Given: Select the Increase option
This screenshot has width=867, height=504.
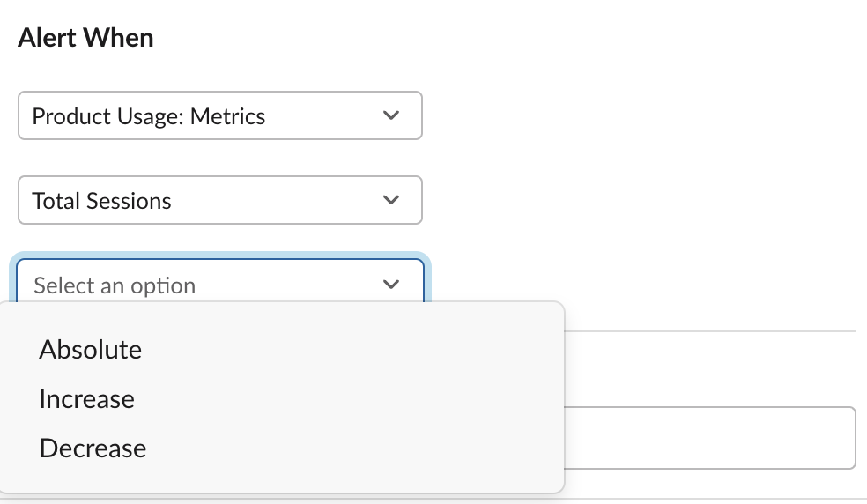Looking at the screenshot, I should [x=87, y=399].
